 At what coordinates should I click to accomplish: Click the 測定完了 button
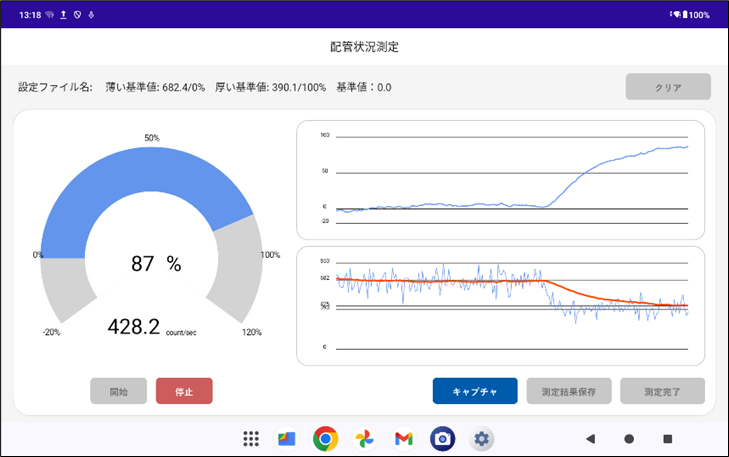pyautogui.click(x=662, y=391)
